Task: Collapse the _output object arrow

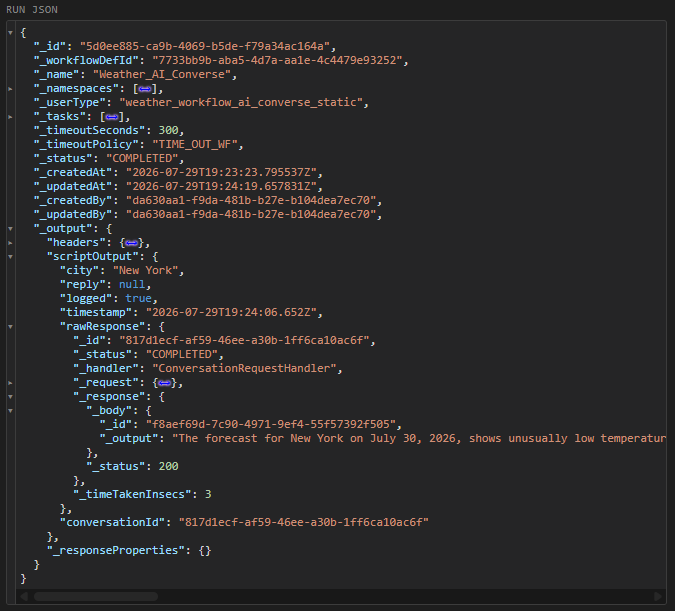Action: 10,229
